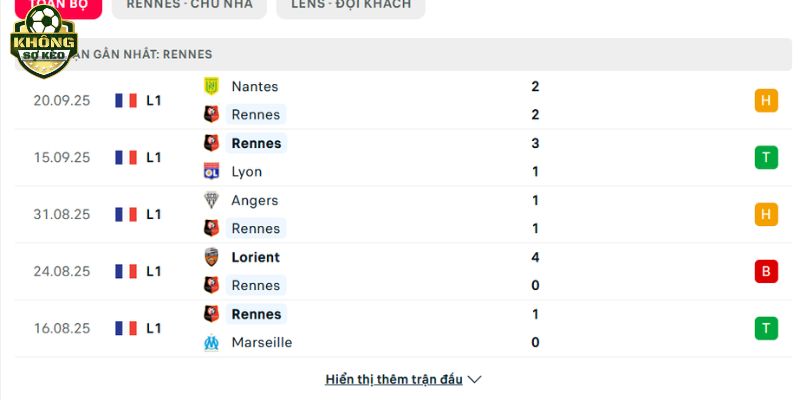This screenshot has width=800, height=400.
Task: Click the orange H badge for the Nantes match
Action: pyautogui.click(x=766, y=101)
